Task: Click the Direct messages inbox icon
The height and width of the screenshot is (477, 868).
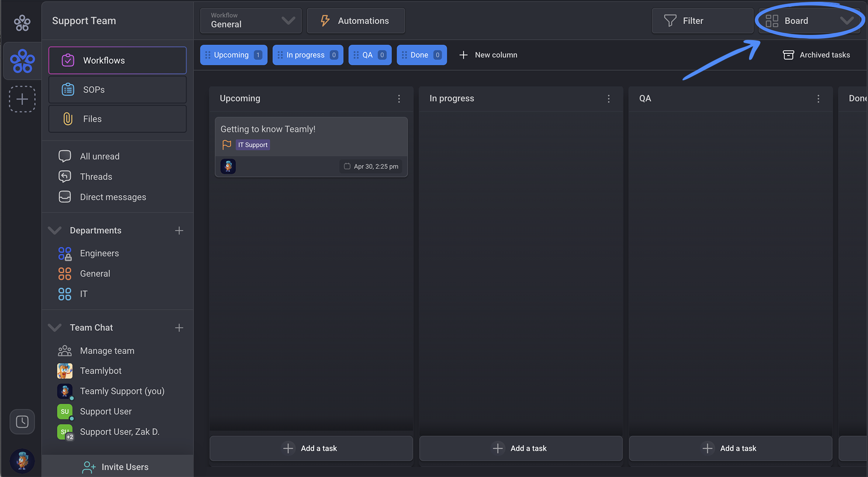Action: pyautogui.click(x=65, y=197)
